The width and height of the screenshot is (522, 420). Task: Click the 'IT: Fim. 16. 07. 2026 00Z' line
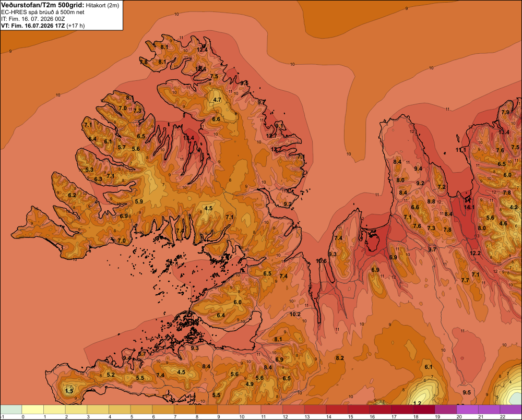(x=33, y=19)
